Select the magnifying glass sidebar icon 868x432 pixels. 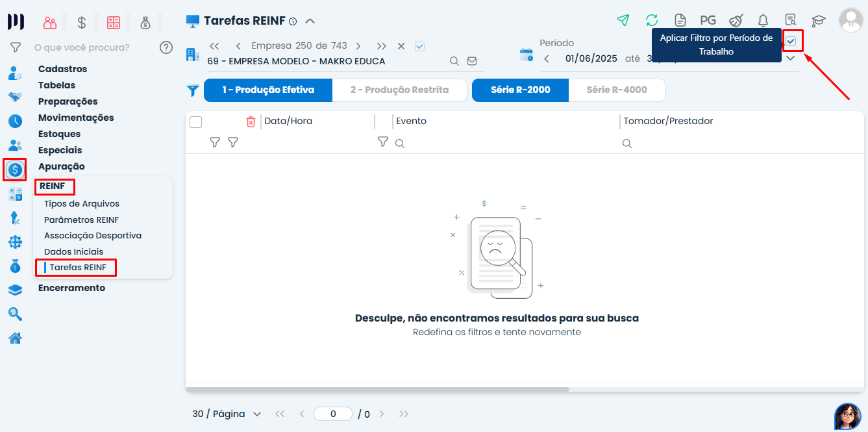coord(15,314)
